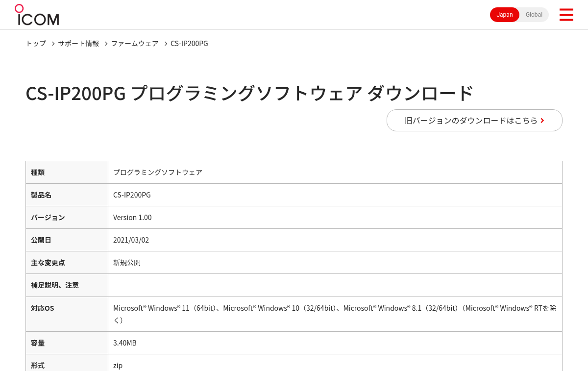This screenshot has width=588, height=371.
Task: Select the Version 1.00 cell
Action: [335, 217]
